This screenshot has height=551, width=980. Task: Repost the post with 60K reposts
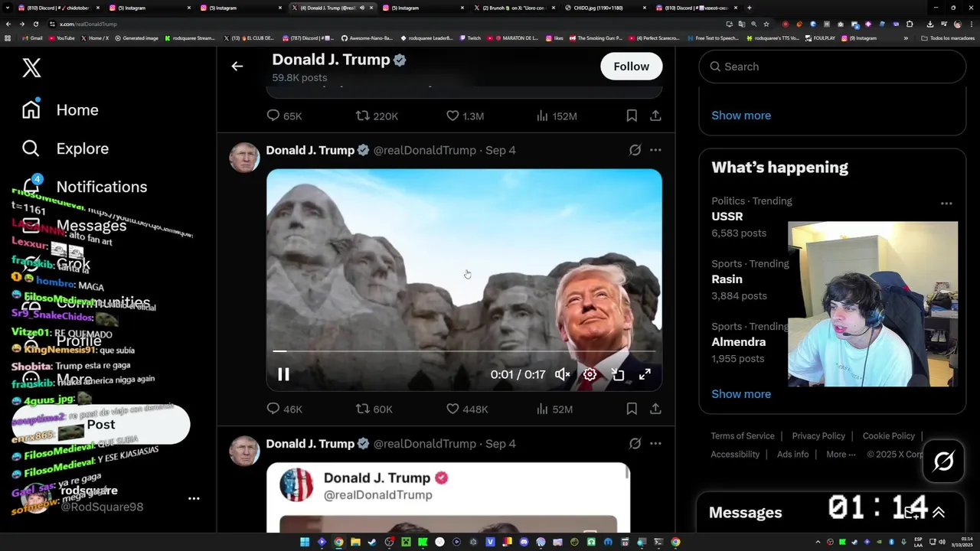(374, 409)
